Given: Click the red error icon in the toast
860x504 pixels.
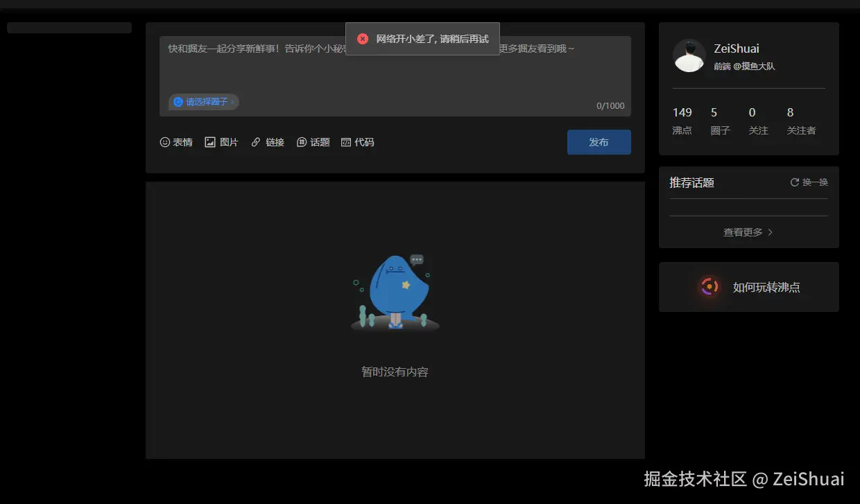Looking at the screenshot, I should pos(362,38).
